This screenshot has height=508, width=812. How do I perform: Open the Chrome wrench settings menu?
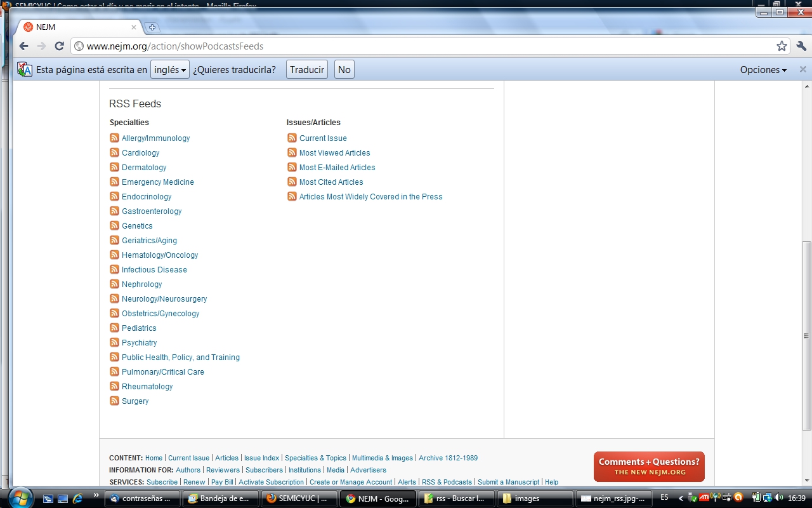(801, 46)
